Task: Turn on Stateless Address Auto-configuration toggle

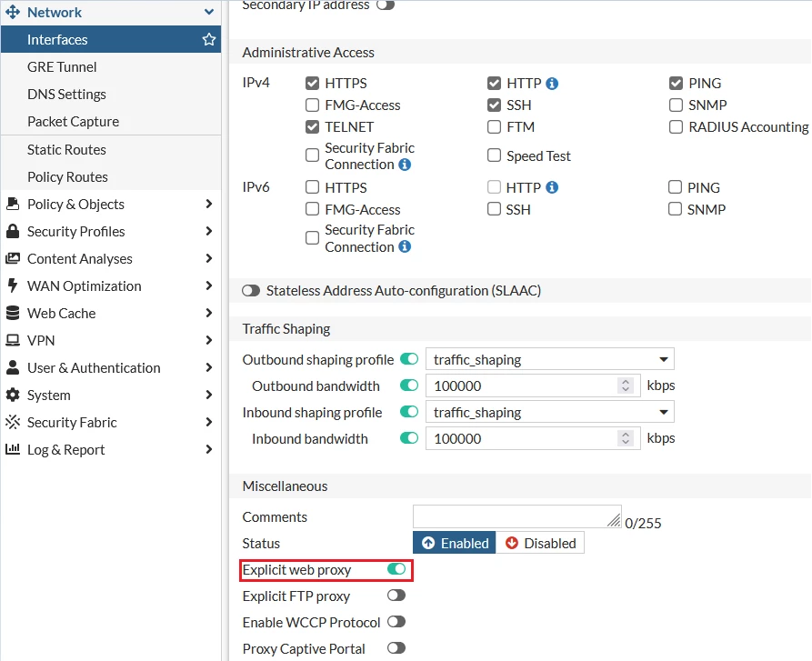Action: 251,290
